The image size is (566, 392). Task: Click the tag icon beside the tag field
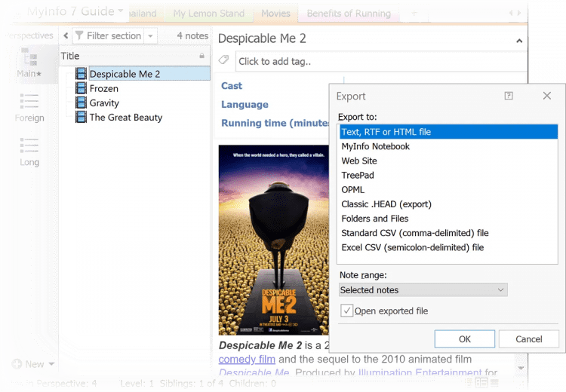pyautogui.click(x=223, y=60)
